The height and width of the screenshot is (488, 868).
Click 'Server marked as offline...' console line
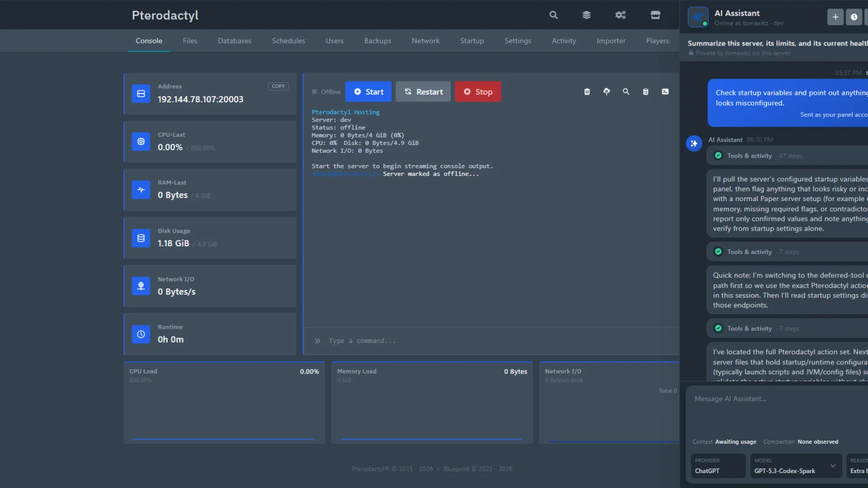(x=431, y=174)
